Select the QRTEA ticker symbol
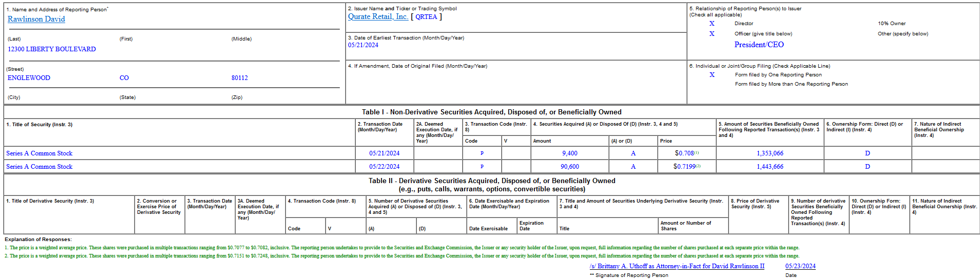Image resolution: width=980 pixels, height=279 pixels. tap(426, 17)
